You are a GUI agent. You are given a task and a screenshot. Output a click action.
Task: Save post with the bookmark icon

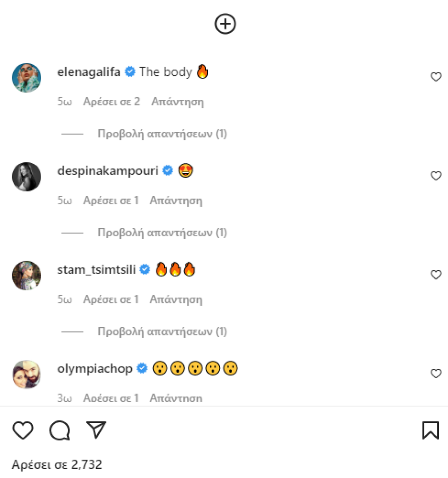click(430, 431)
